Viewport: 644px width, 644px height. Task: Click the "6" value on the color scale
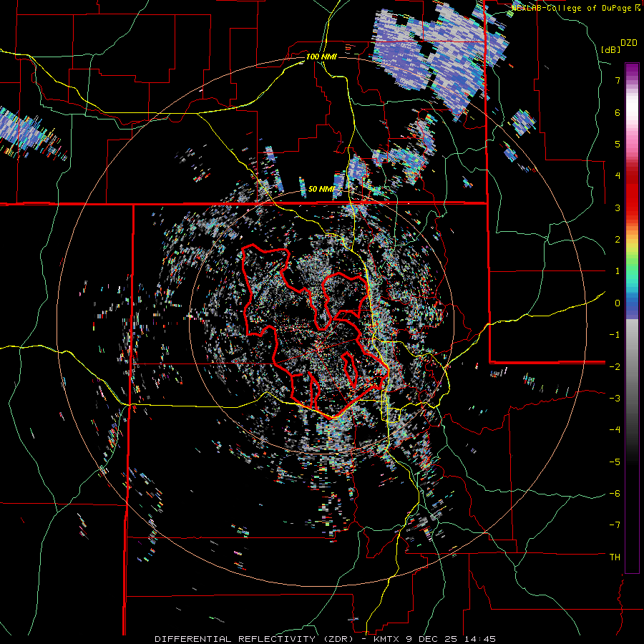[618, 112]
